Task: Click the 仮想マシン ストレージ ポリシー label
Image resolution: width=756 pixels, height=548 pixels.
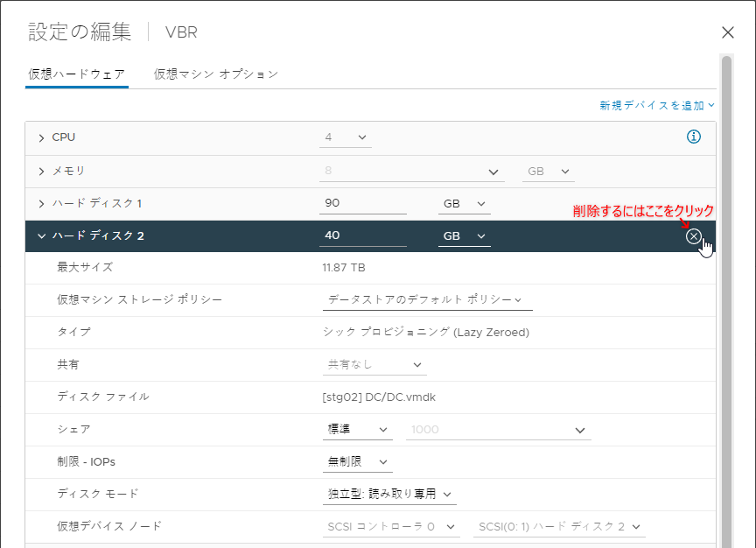Action: [x=139, y=299]
